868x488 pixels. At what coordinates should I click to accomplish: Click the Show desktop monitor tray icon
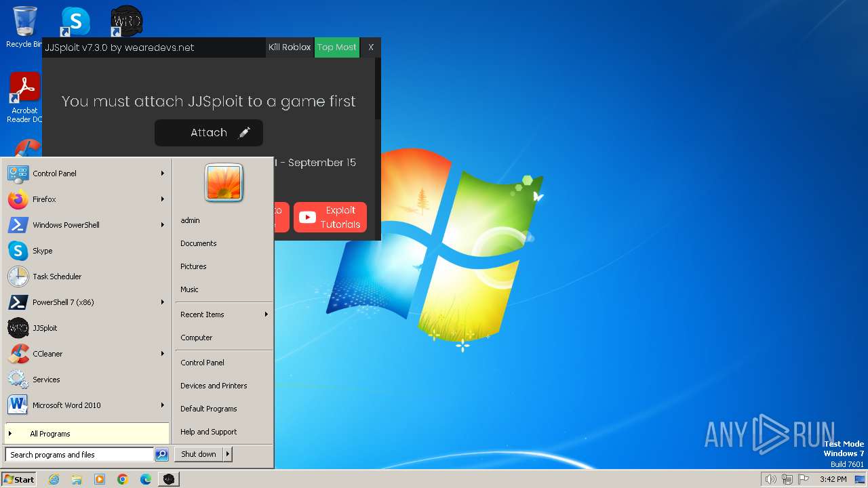click(860, 479)
